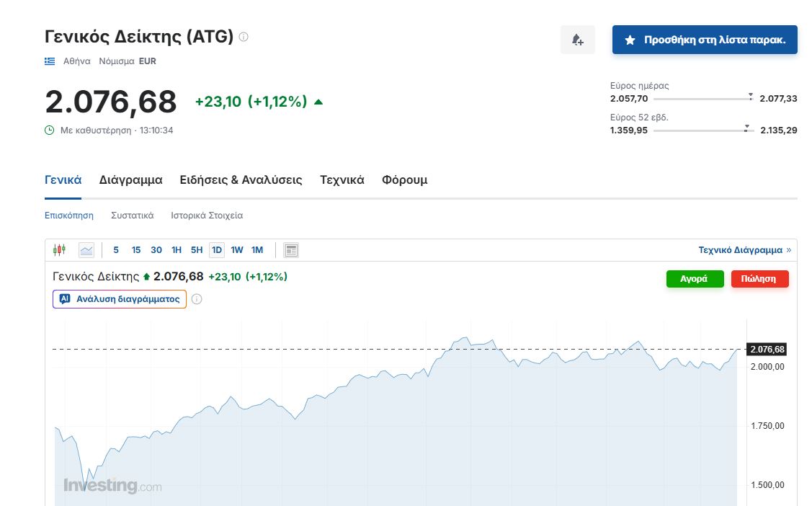Click the Εύρος 52 εβδ. range slider marker
This screenshot has width=812, height=506.
(746, 130)
